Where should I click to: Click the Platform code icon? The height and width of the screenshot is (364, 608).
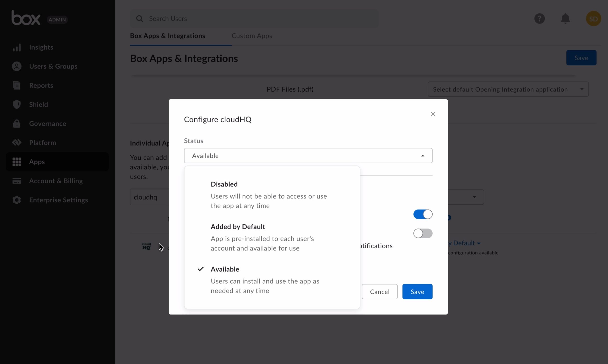point(17,142)
